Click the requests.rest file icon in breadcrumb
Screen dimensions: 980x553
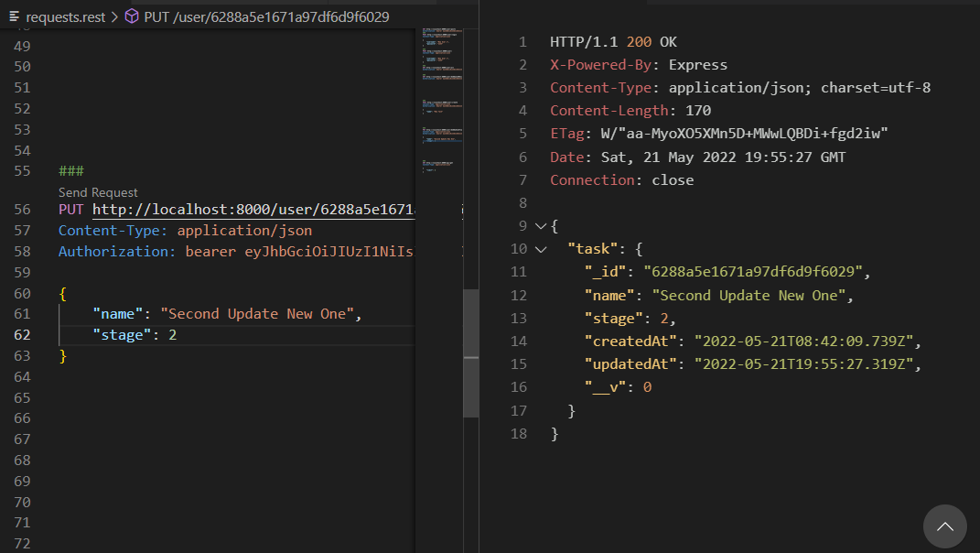[15, 16]
